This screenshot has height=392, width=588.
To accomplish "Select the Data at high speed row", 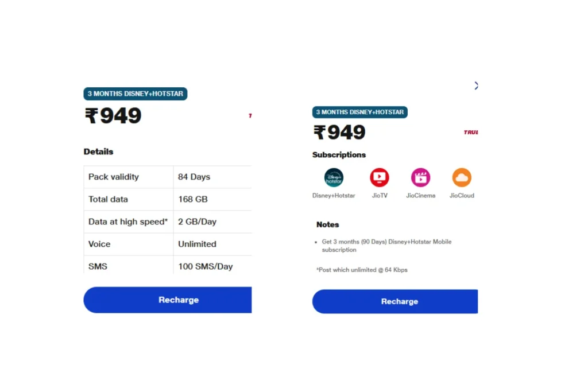I will tap(168, 222).
